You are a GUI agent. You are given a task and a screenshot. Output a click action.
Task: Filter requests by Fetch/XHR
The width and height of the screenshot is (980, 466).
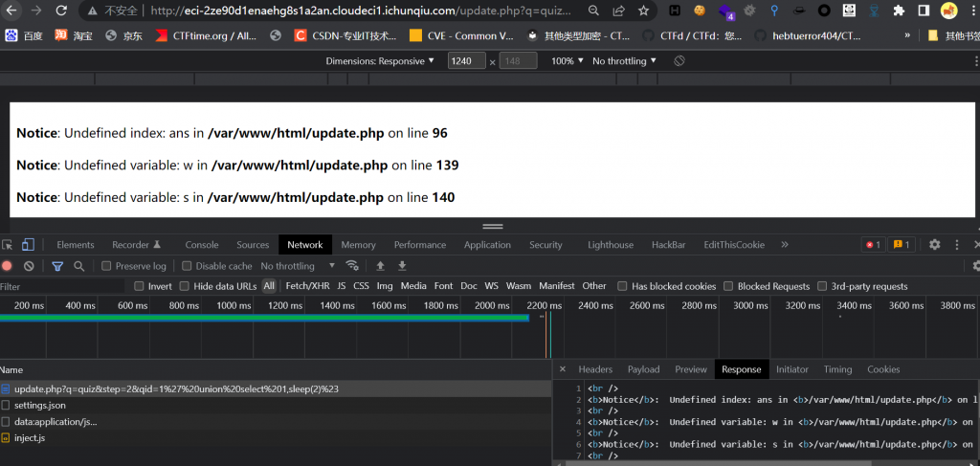pyautogui.click(x=307, y=286)
